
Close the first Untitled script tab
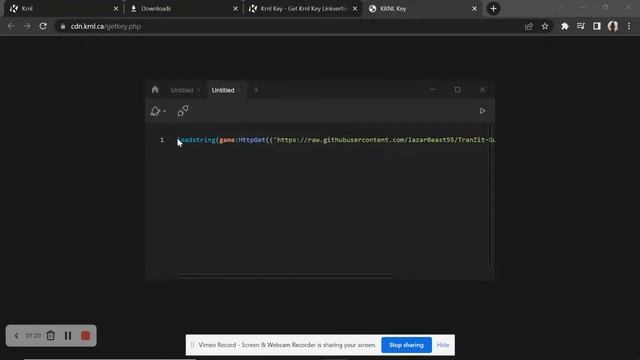tap(198, 90)
